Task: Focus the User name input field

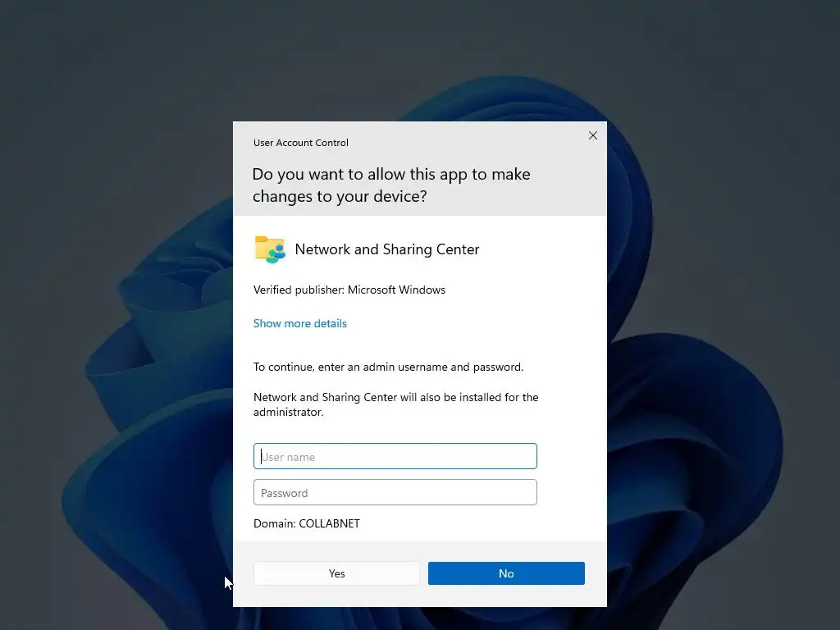Action: 395,456
